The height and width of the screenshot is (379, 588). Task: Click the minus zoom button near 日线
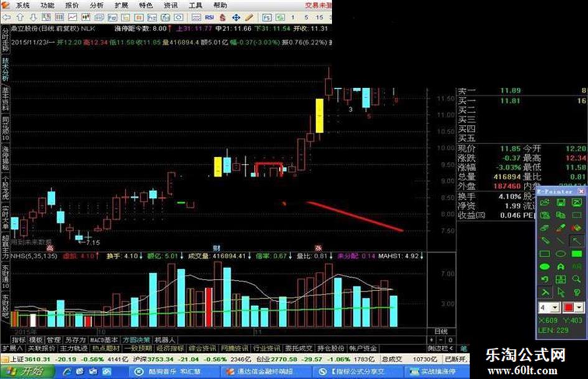pos(441,340)
